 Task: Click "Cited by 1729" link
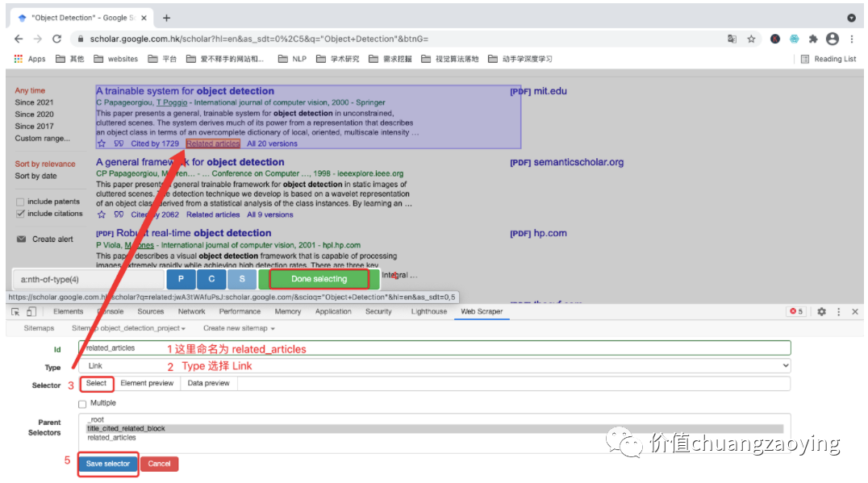coord(154,144)
